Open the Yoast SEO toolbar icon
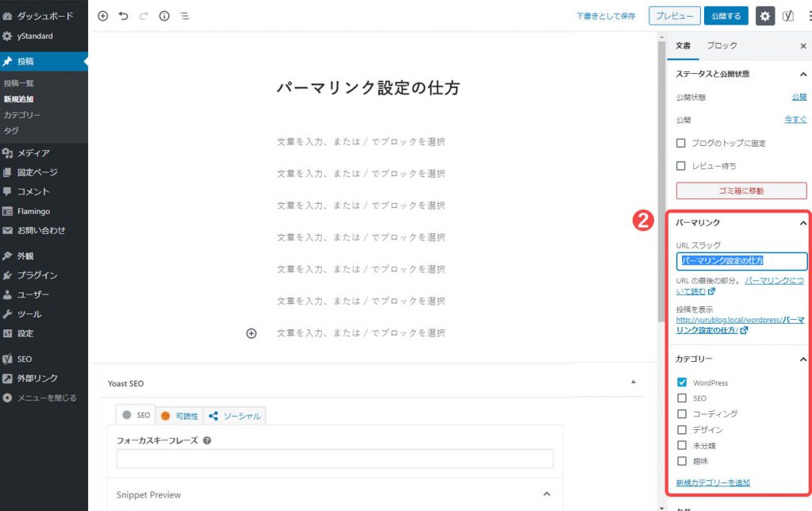Screen dimensions: 812x511 [788, 16]
